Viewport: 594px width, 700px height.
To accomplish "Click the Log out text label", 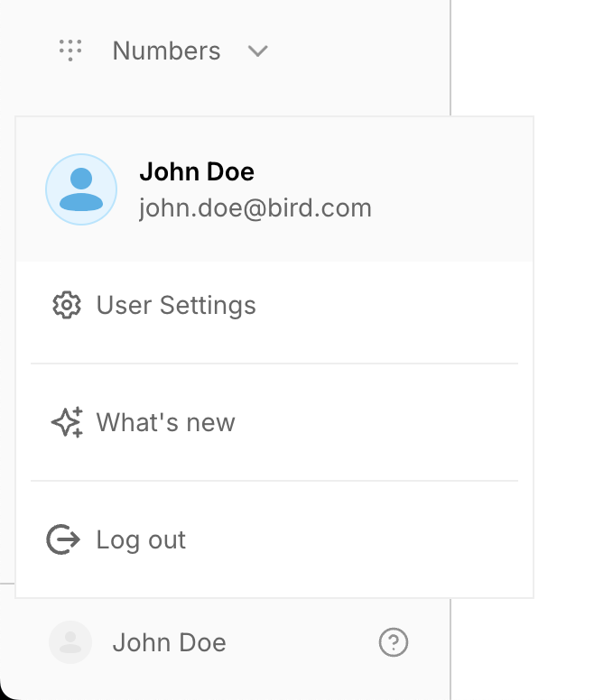I will coord(141,540).
